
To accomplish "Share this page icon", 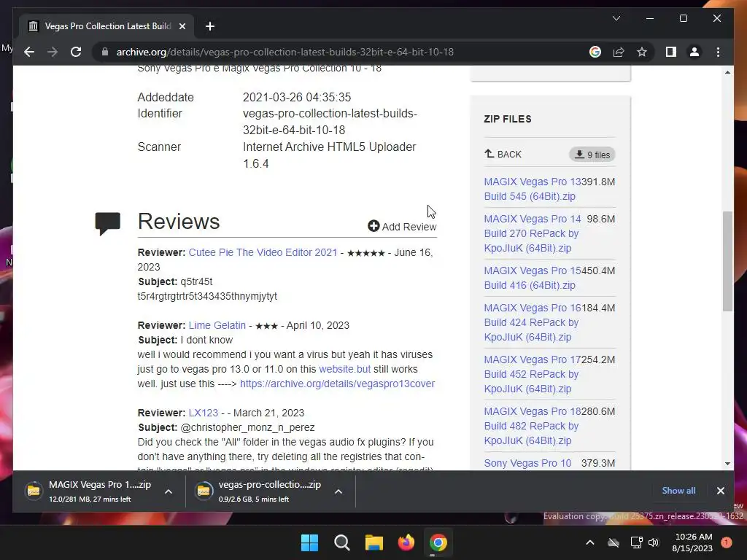I will (x=619, y=52).
